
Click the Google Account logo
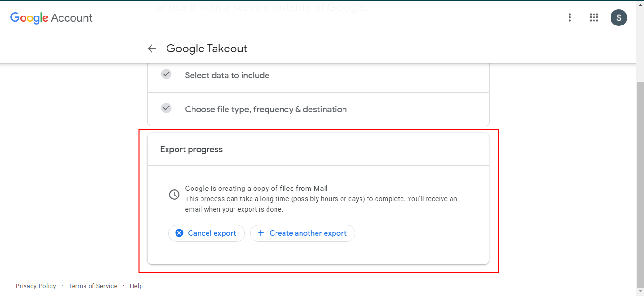point(51,18)
